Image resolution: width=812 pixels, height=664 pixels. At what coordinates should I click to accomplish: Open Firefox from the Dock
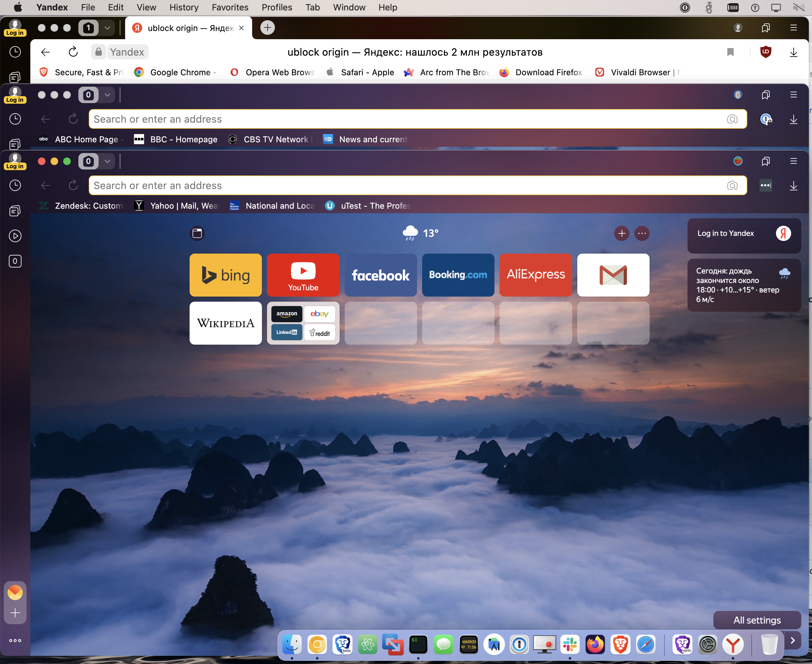pos(595,645)
